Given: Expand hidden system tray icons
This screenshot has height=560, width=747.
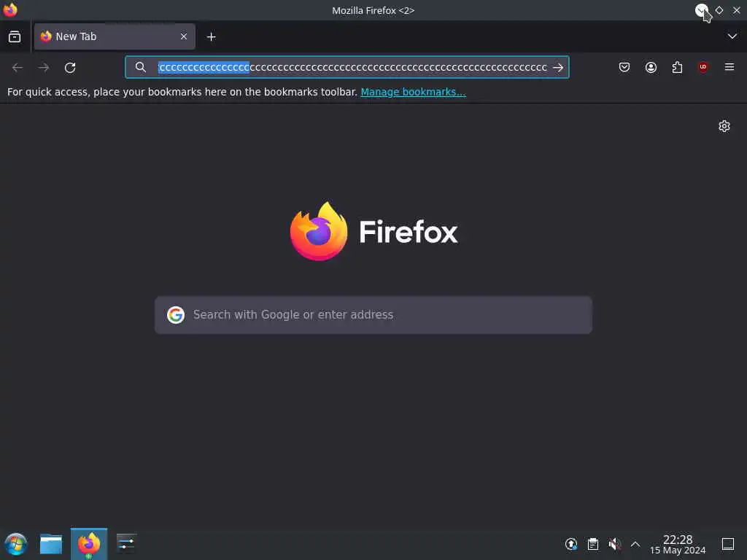Looking at the screenshot, I should point(635,544).
